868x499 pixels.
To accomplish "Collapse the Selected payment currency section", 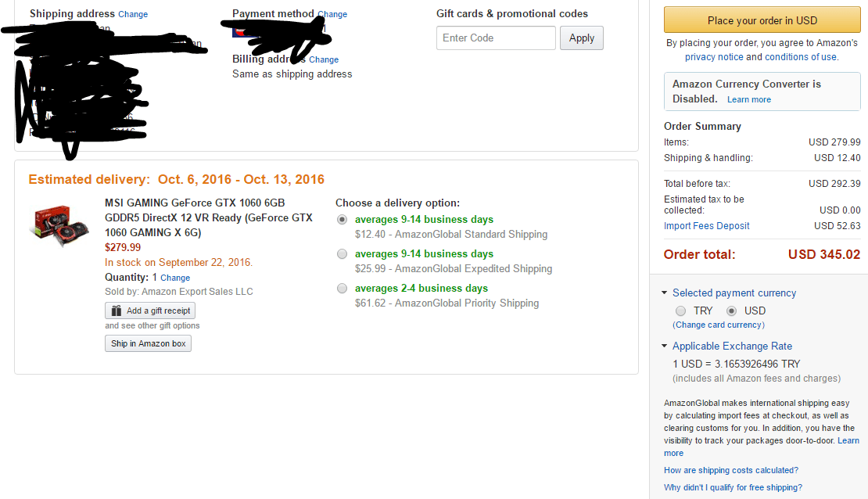I will (x=665, y=293).
